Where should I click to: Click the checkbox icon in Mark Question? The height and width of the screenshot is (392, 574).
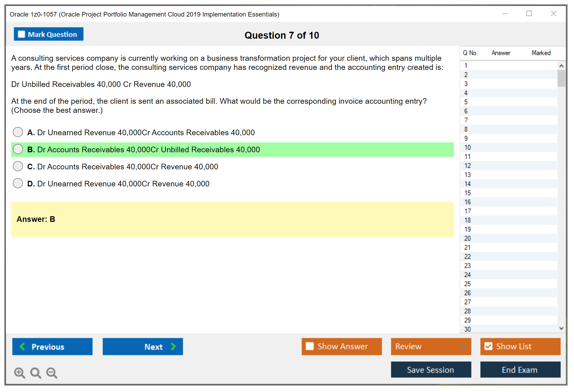click(x=21, y=34)
